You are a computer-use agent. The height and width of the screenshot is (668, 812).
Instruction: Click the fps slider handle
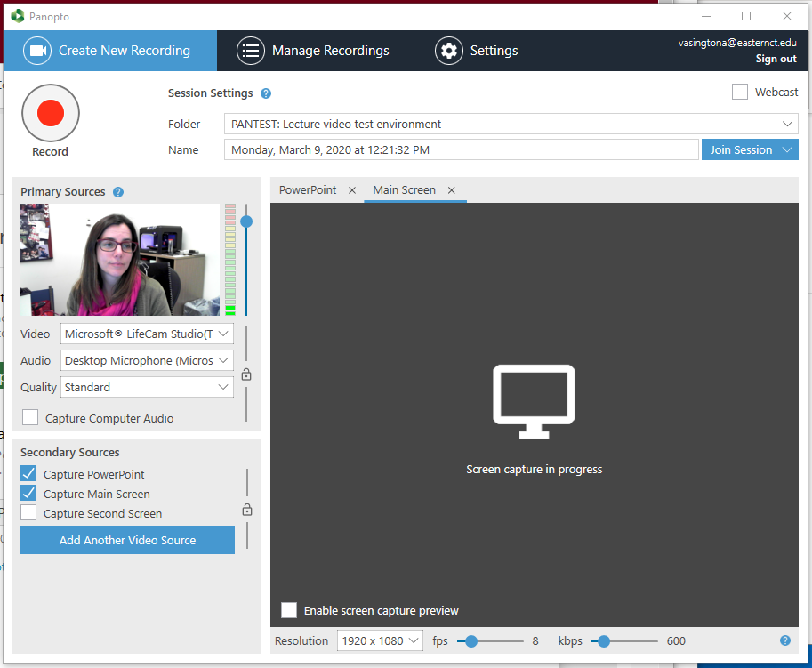pyautogui.click(x=471, y=640)
